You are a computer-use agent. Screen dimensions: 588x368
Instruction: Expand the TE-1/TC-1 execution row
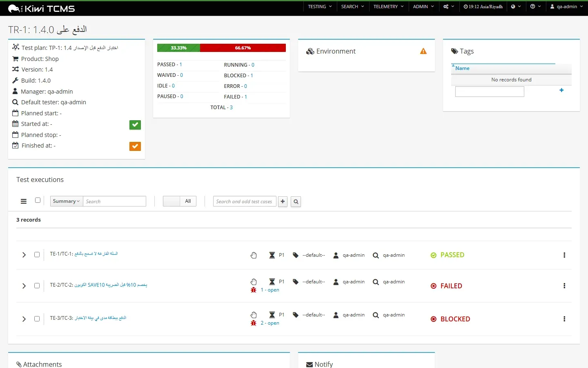(24, 255)
